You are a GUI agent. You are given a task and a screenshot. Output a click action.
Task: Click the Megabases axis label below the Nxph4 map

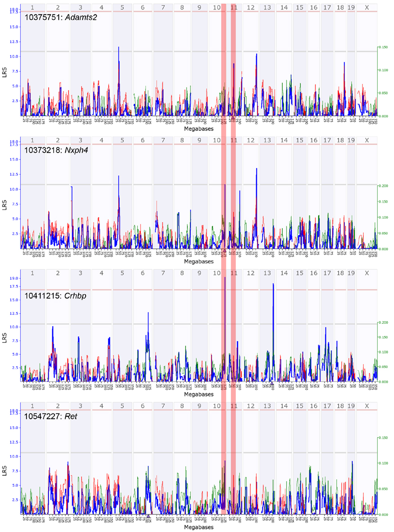[x=199, y=261]
